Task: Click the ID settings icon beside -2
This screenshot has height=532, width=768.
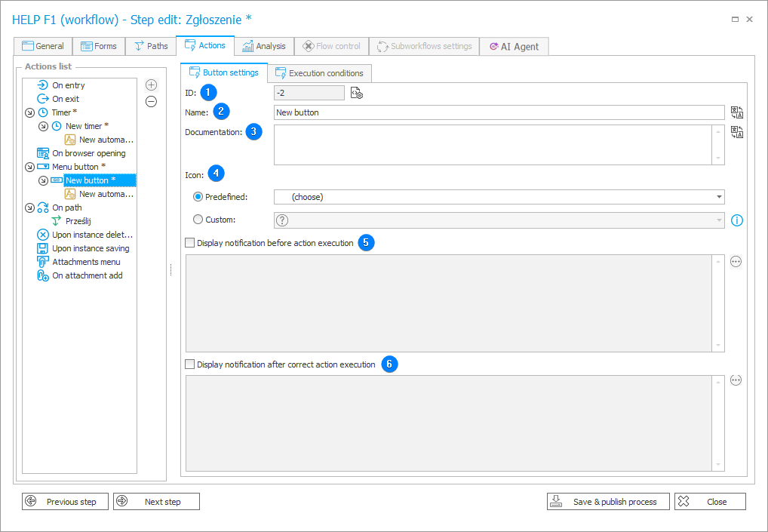Action: (358, 94)
